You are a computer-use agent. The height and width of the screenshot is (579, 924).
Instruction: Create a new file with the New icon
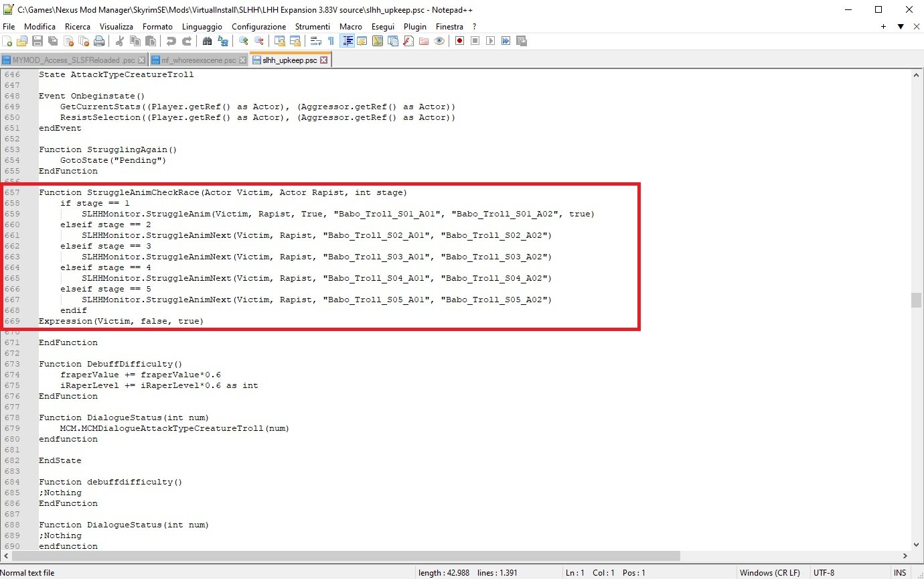click(7, 41)
